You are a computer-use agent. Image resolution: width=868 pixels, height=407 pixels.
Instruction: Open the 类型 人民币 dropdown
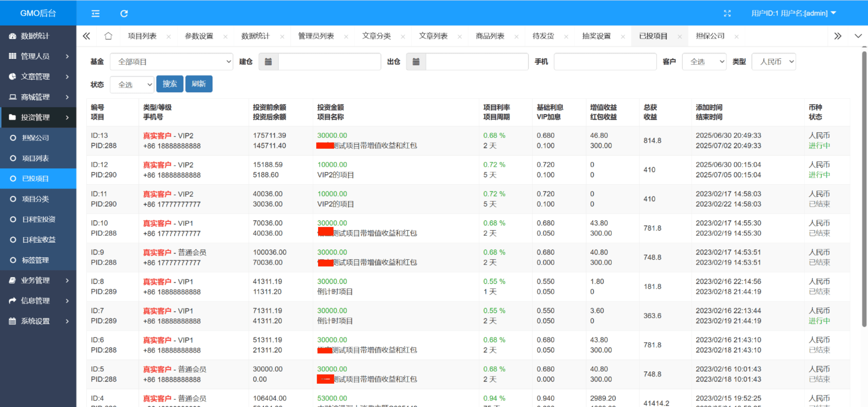[773, 62]
